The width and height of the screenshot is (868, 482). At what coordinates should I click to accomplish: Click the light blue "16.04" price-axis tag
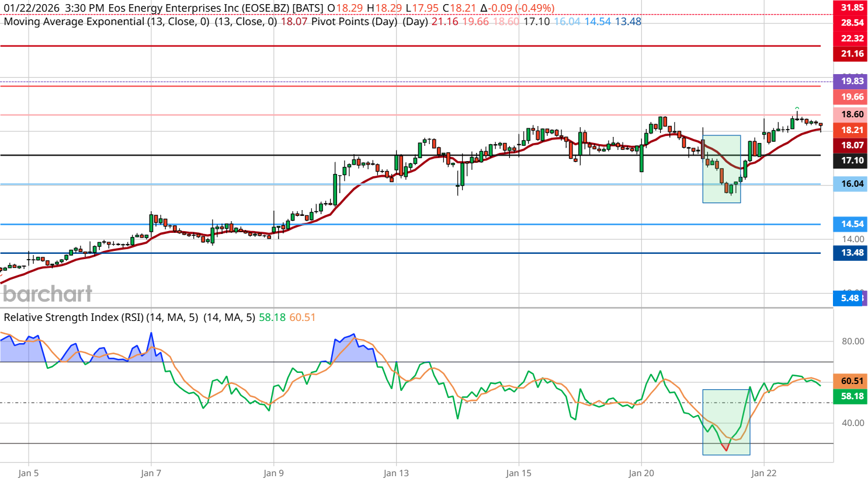850,184
